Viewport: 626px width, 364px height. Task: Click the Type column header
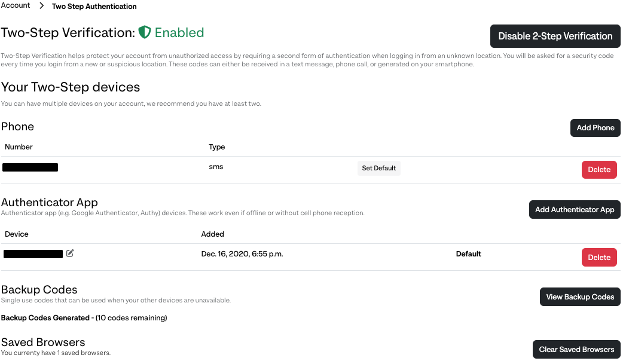217,147
